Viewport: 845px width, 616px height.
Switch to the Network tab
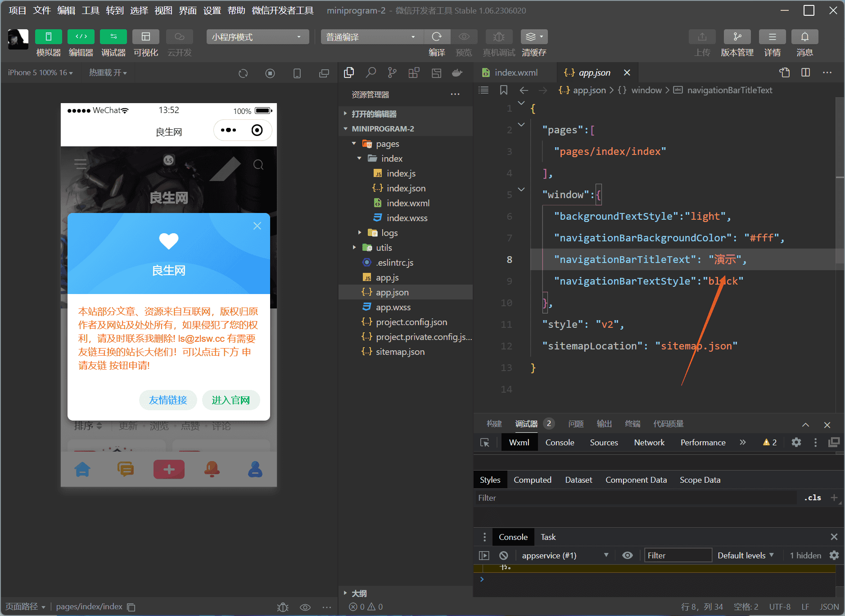pyautogui.click(x=649, y=443)
